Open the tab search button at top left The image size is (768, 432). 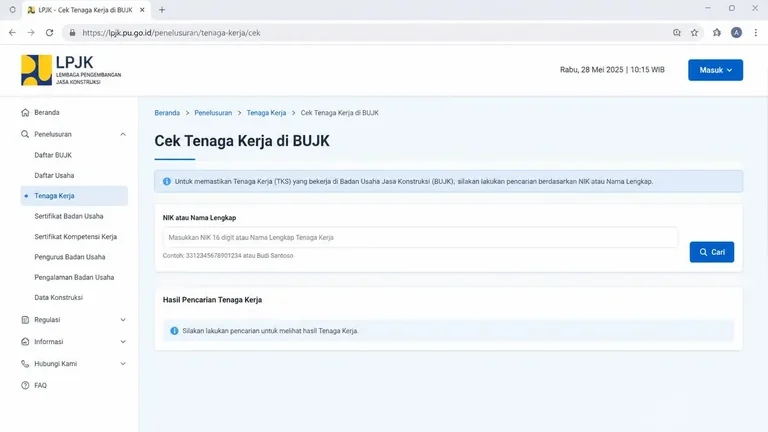click(x=13, y=10)
